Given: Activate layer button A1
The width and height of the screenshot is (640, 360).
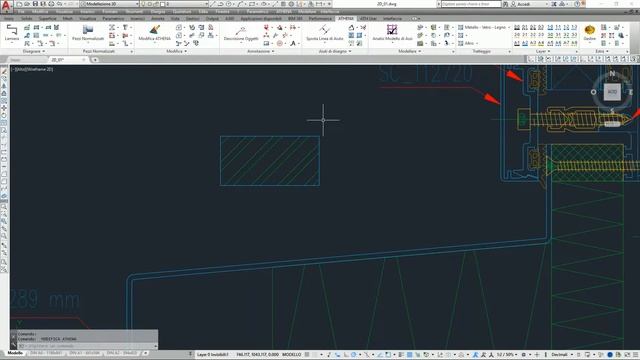Looking at the screenshot, I should click(x=517, y=43).
